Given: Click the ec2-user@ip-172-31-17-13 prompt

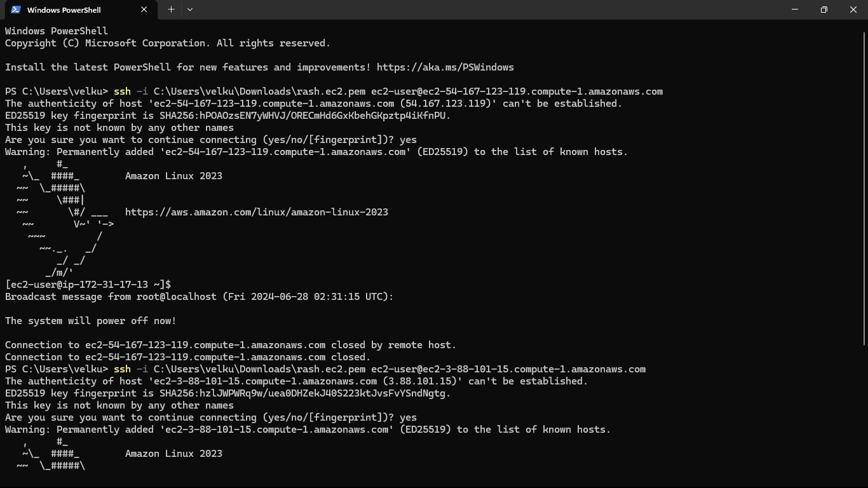Looking at the screenshot, I should pyautogui.click(x=88, y=285).
